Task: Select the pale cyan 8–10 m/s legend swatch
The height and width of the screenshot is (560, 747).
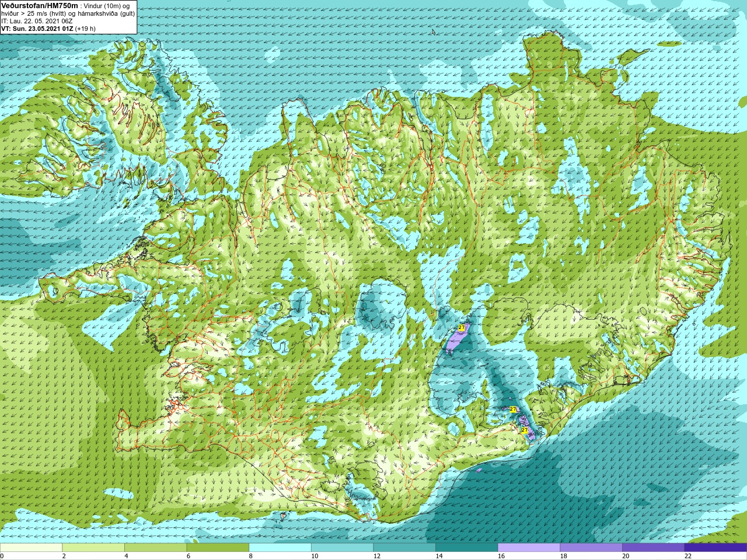Action: coord(280,547)
